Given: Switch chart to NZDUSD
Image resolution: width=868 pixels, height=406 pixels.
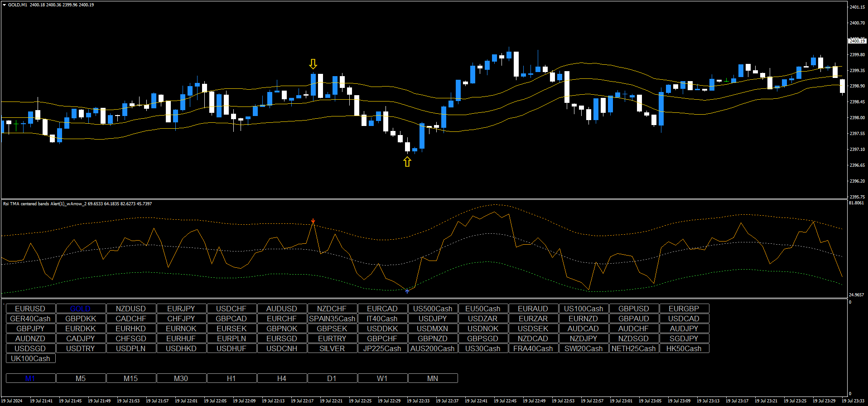Looking at the screenshot, I should pos(131,309).
